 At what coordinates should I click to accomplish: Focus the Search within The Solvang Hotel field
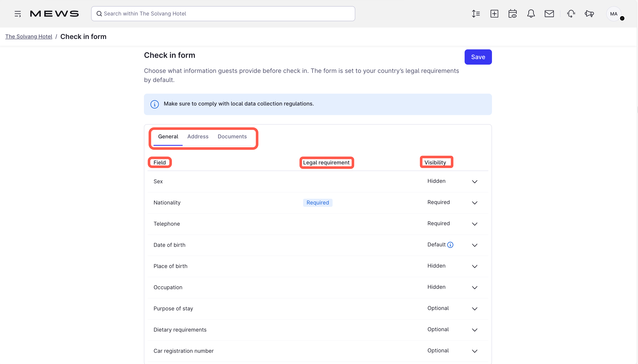[223, 14]
